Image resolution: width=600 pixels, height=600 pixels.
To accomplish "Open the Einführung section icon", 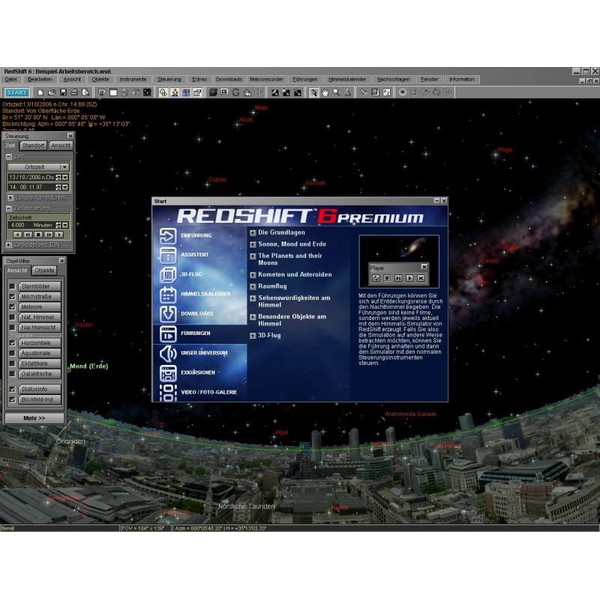I will (168, 236).
